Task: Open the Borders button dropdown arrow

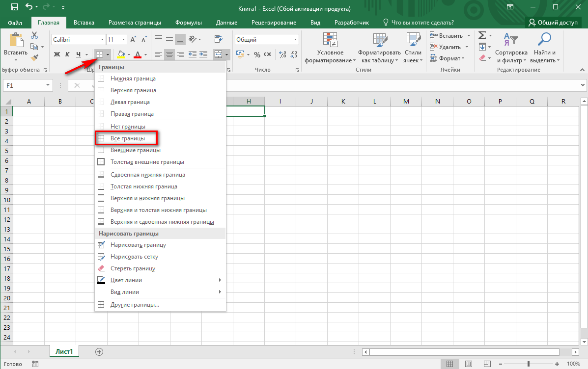Action: [108, 54]
